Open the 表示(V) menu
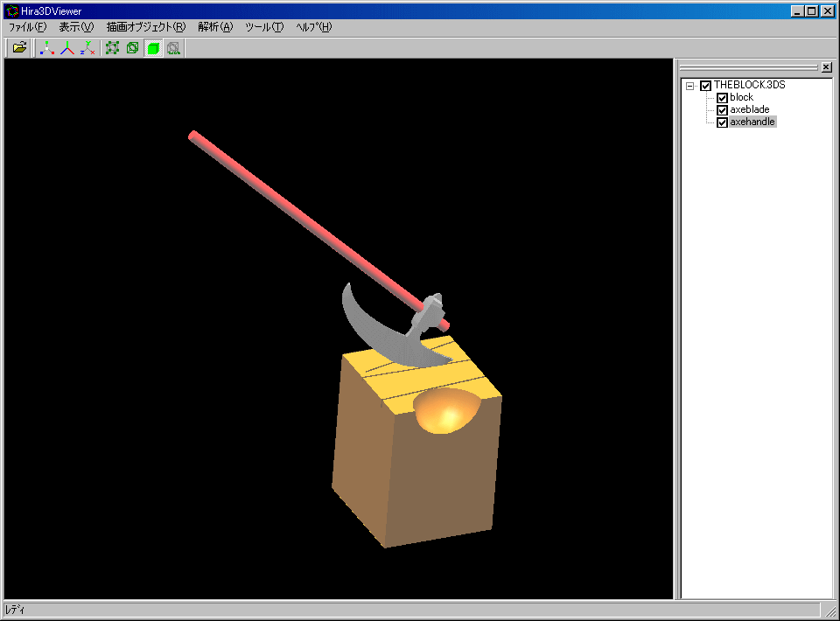Screen dimensions: 840x621 [x=76, y=27]
